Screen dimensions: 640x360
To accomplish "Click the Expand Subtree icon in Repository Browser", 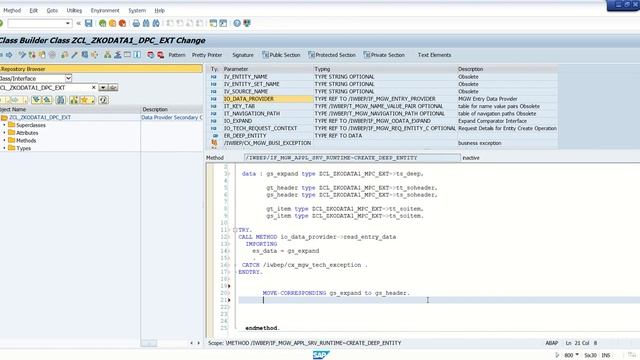I will 36,100.
